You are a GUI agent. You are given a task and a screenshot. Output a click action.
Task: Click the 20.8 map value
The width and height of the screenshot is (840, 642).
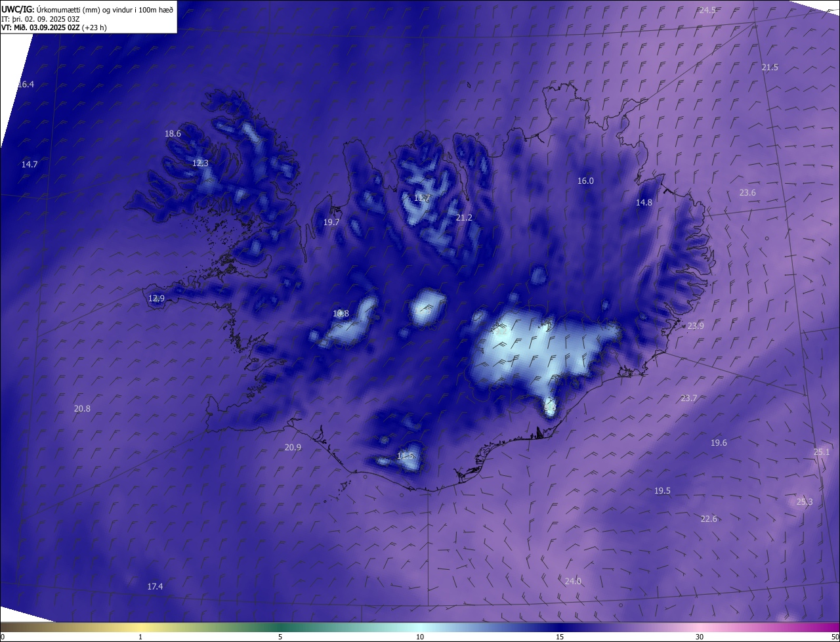point(82,409)
